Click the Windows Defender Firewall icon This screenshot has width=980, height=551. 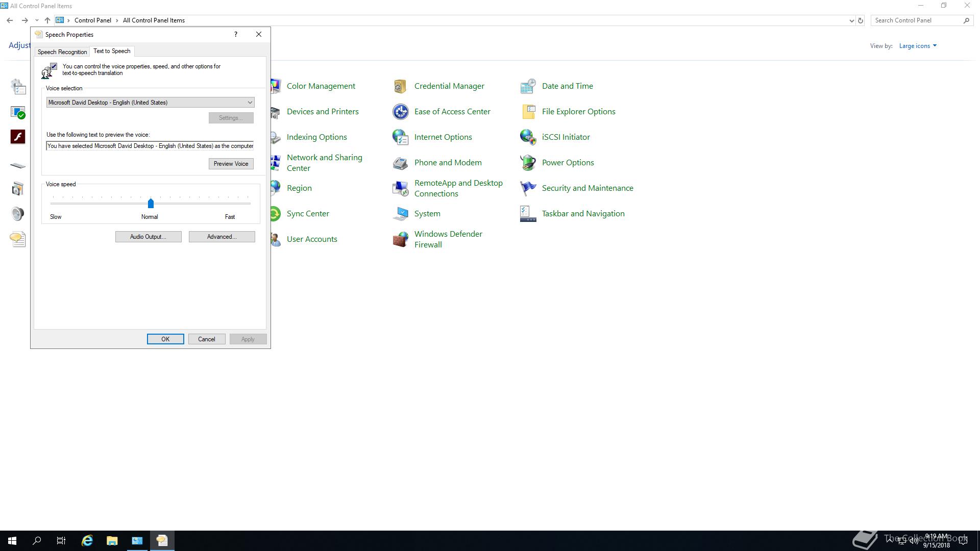[x=400, y=239]
